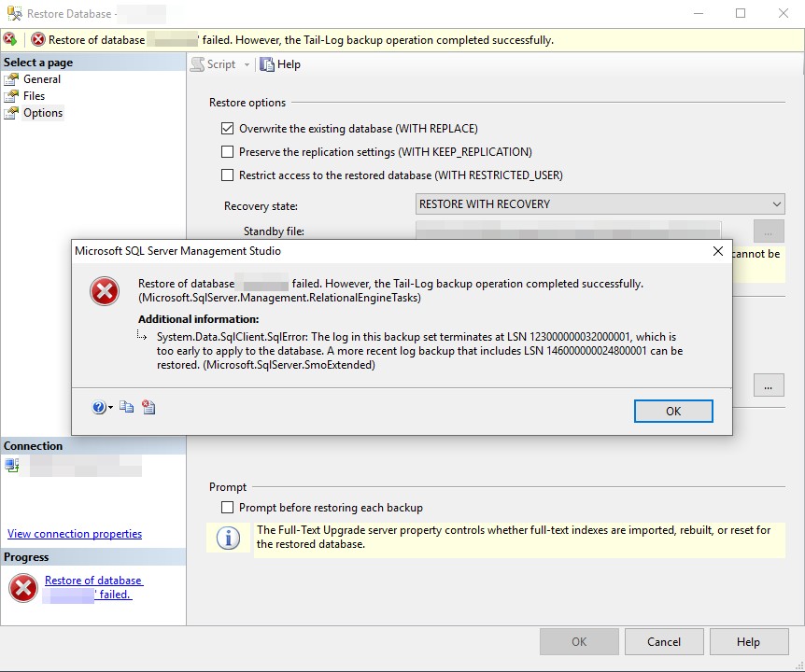Minimize the Restore Database window
This screenshot has height=672, width=805.
point(699,13)
